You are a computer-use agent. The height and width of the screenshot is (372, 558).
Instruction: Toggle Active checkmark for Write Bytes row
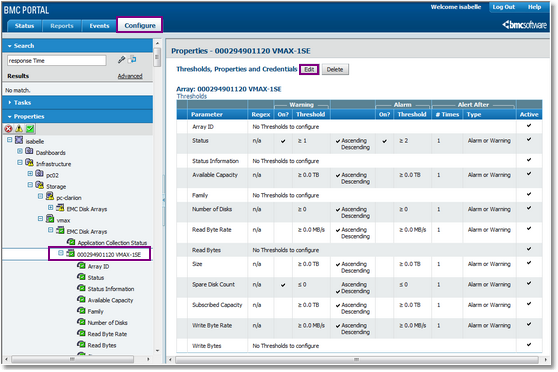point(529,345)
